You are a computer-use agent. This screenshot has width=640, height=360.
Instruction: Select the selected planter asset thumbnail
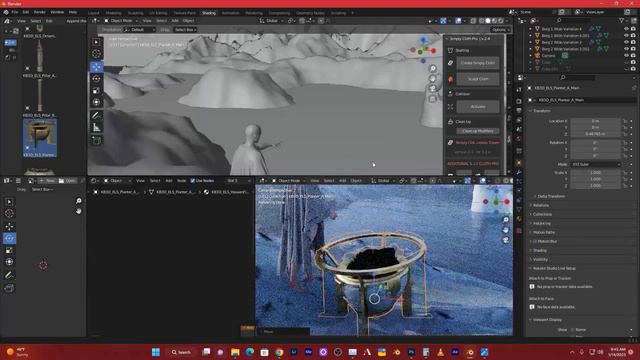click(x=40, y=138)
